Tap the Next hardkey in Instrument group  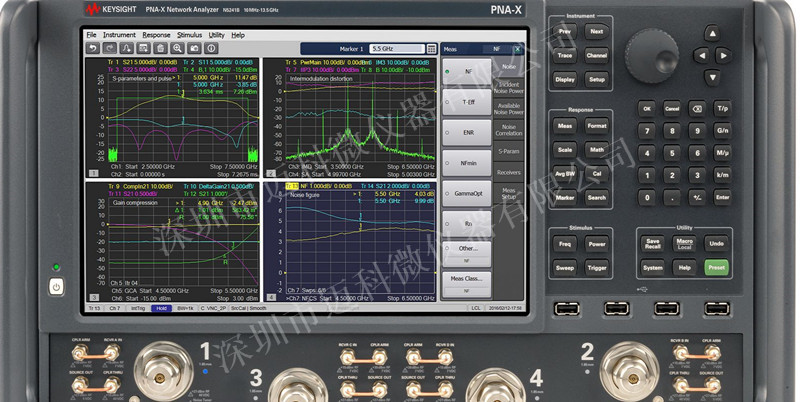click(596, 32)
